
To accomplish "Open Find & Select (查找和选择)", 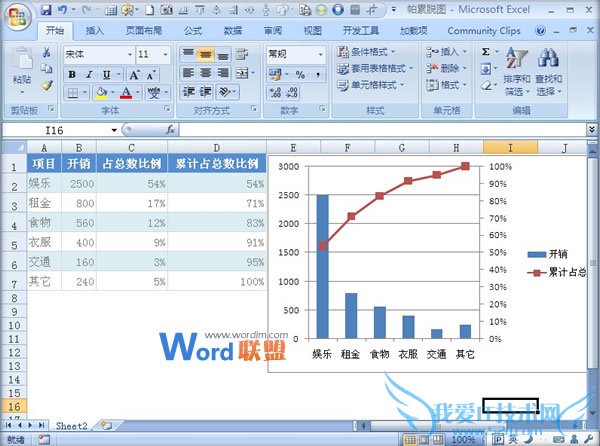I will point(548,72).
